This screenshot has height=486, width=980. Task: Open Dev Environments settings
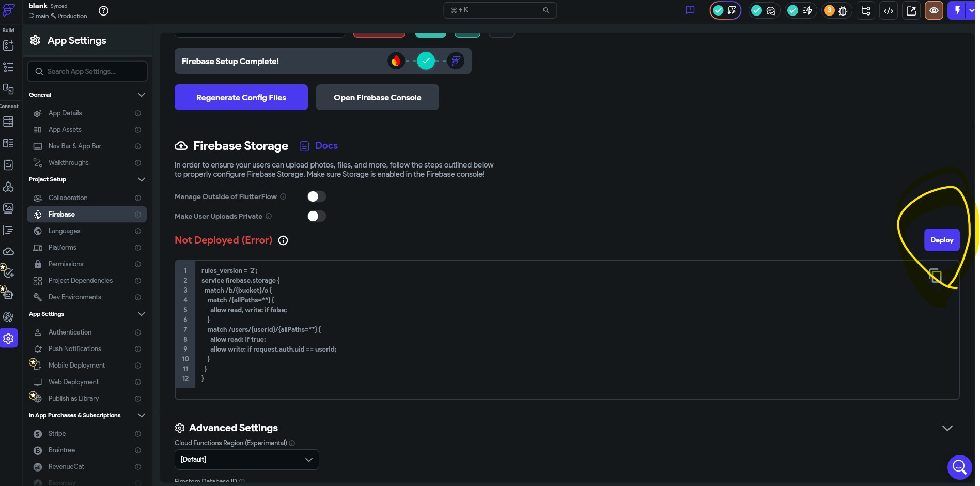coord(87,297)
